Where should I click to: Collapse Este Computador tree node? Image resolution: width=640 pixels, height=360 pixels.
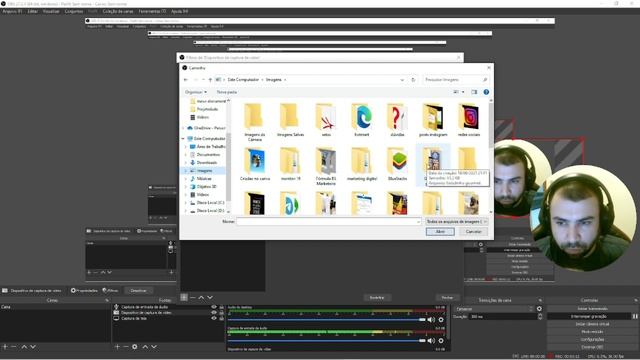point(183,138)
